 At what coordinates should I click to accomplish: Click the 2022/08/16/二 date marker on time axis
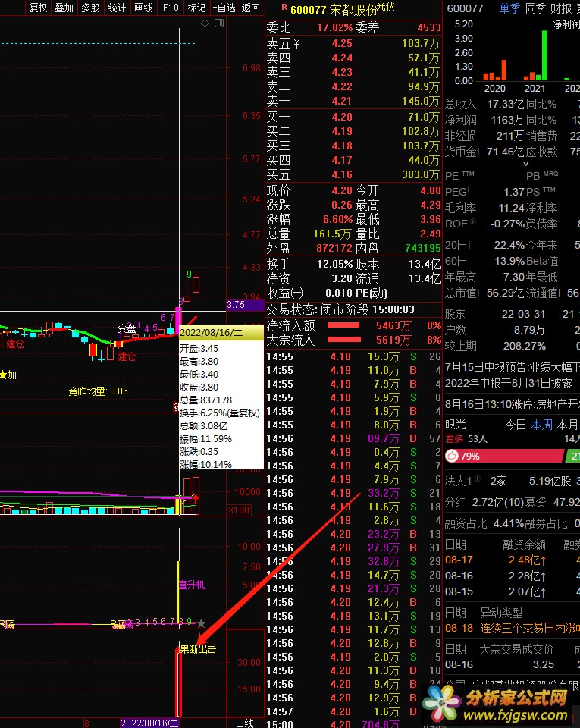coord(149,723)
